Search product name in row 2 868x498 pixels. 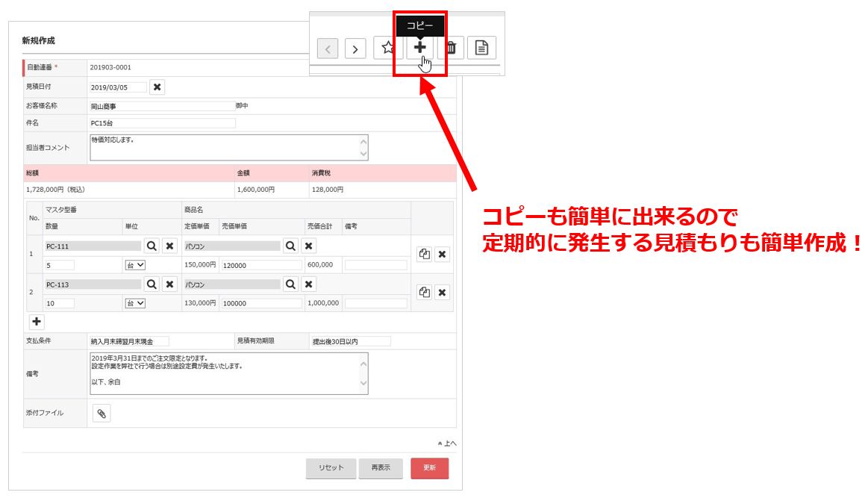290,284
